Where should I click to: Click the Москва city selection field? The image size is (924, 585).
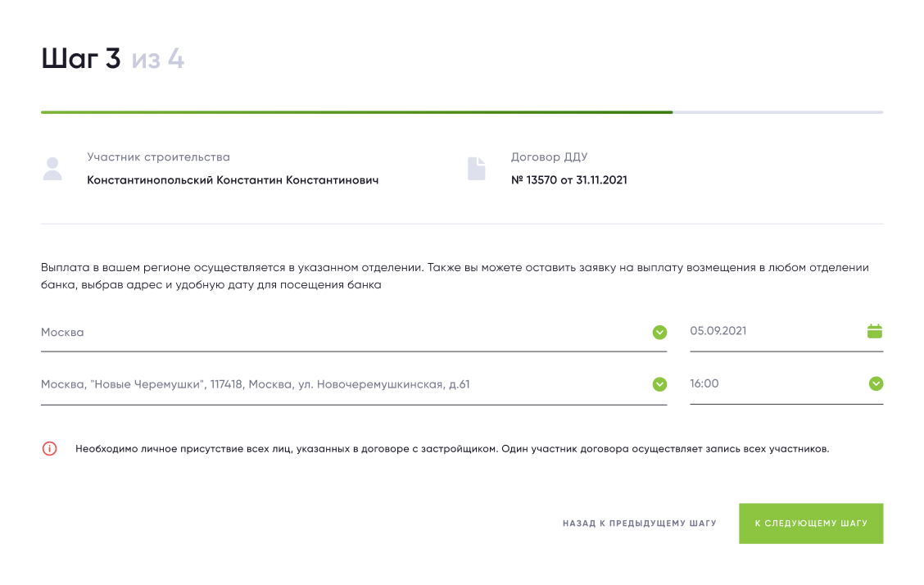(344, 333)
